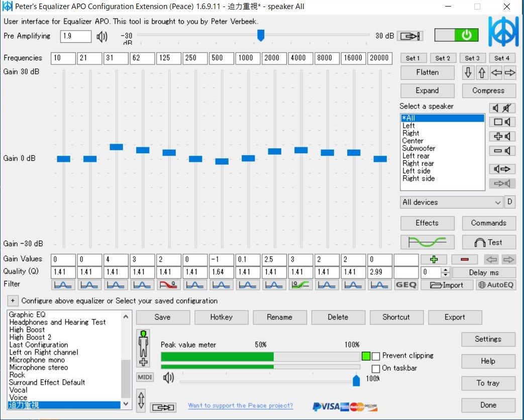Click the green peak indicator square
The height and width of the screenshot is (420, 524).
pos(366,356)
